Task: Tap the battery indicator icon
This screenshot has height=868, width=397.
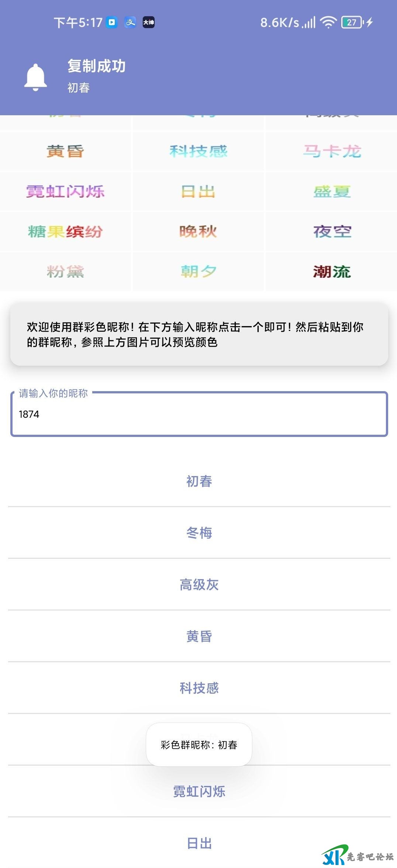Action: coord(352,23)
